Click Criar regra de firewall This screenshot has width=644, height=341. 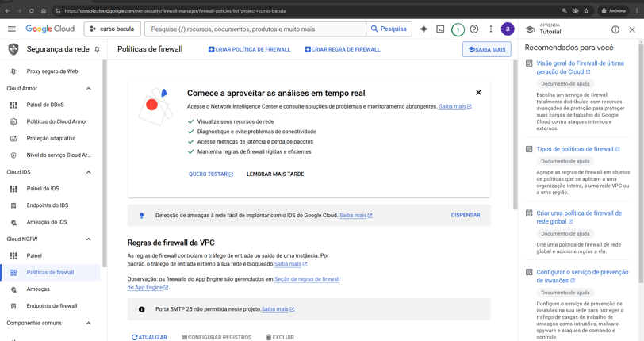coord(342,49)
